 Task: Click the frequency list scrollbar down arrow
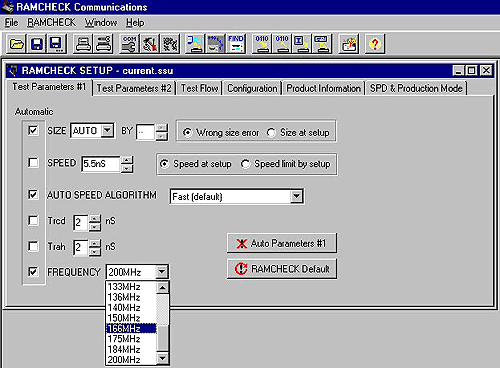point(162,358)
